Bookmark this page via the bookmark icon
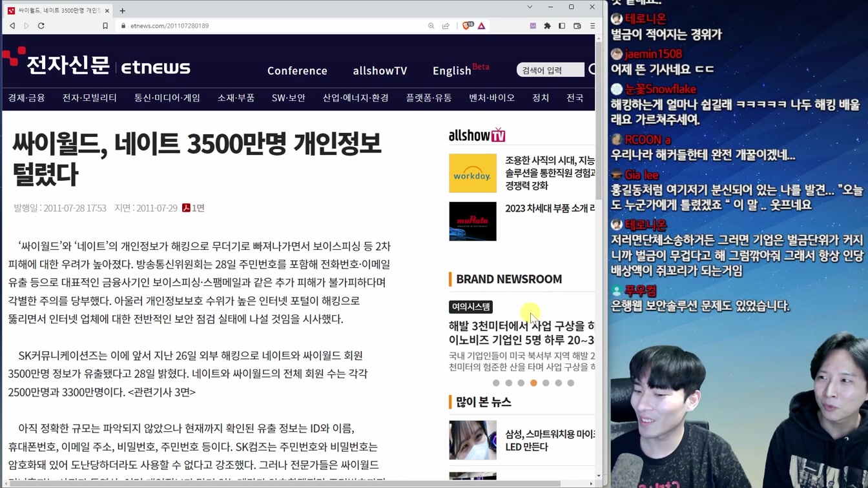 coord(105,26)
